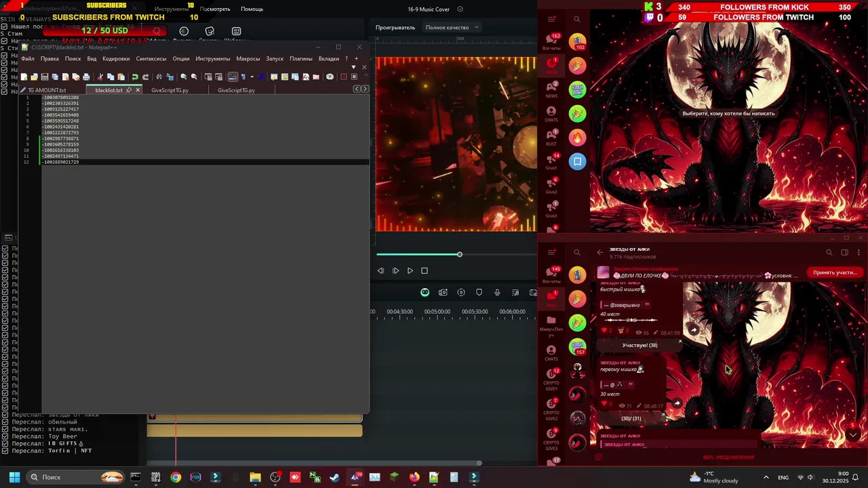Toggle checkbox beside Переслал: STARS MARI.
Image resolution: width=868 pixels, height=488 pixels.
pos(5,428)
